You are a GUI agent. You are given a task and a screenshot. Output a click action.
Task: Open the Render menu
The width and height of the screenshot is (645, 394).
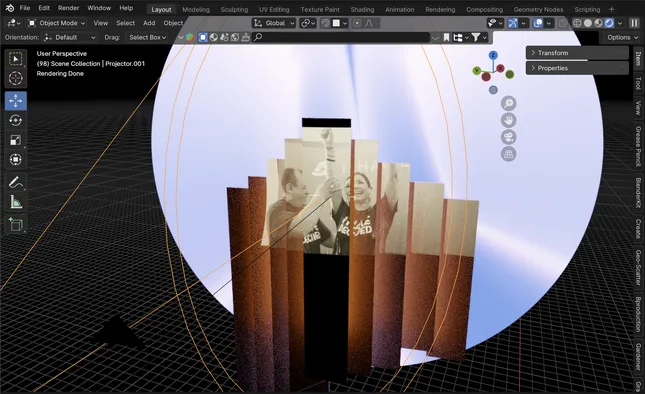coord(68,8)
